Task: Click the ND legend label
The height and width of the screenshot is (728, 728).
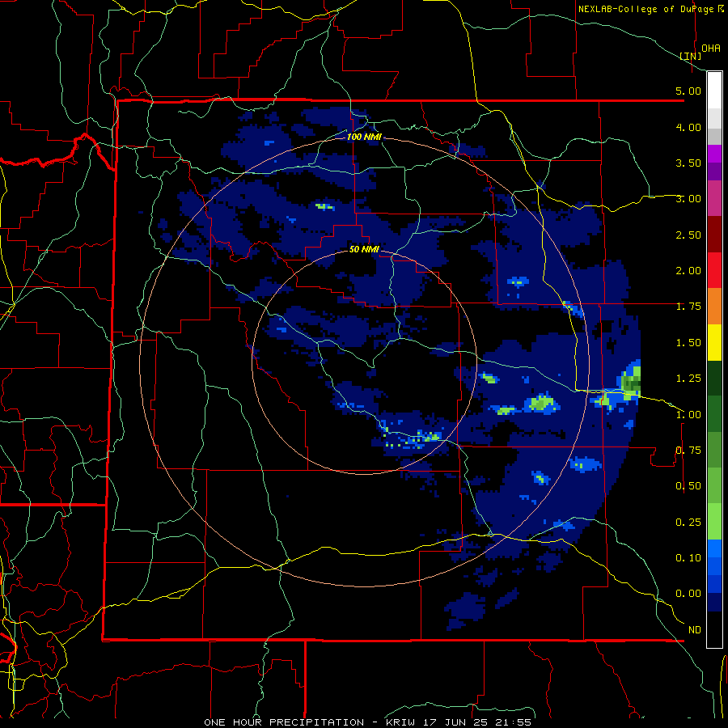Action: [x=695, y=630]
